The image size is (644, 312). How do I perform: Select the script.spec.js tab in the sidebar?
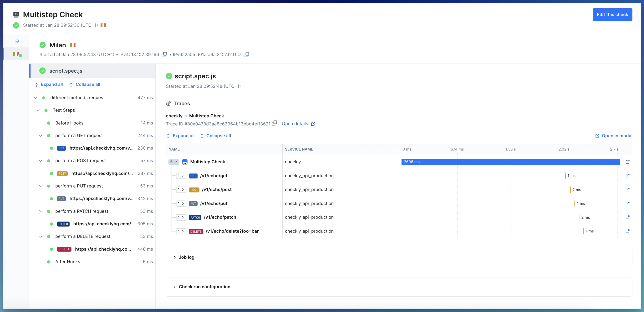[66, 71]
